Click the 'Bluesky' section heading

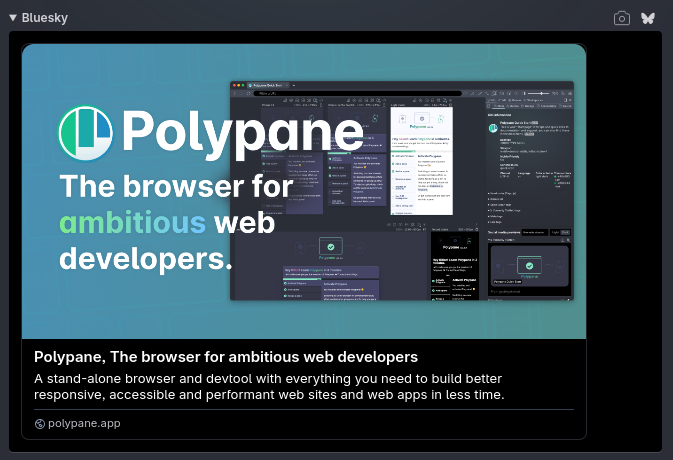45,18
